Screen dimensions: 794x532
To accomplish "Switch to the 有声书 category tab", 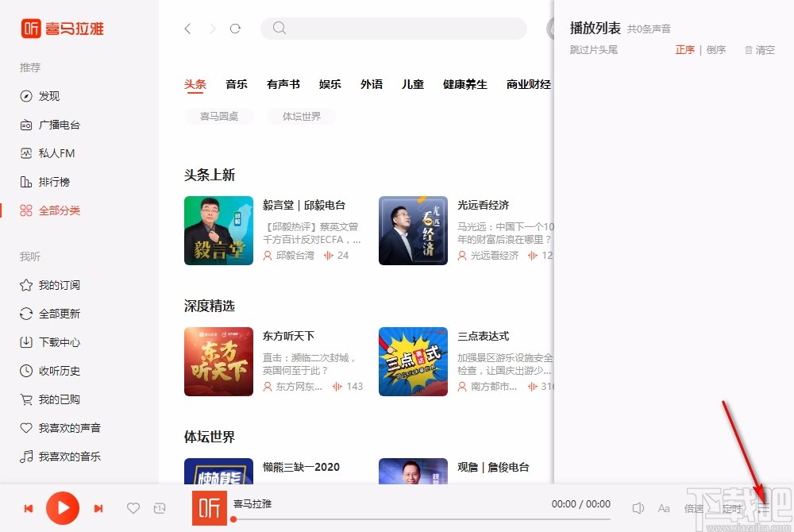I will [283, 83].
